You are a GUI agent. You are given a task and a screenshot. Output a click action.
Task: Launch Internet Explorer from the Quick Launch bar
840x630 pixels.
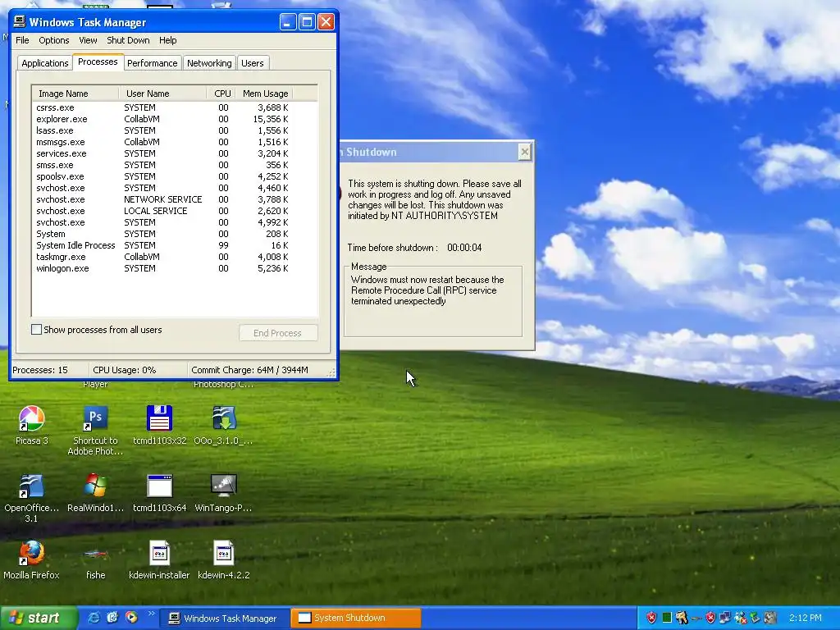[x=94, y=618]
